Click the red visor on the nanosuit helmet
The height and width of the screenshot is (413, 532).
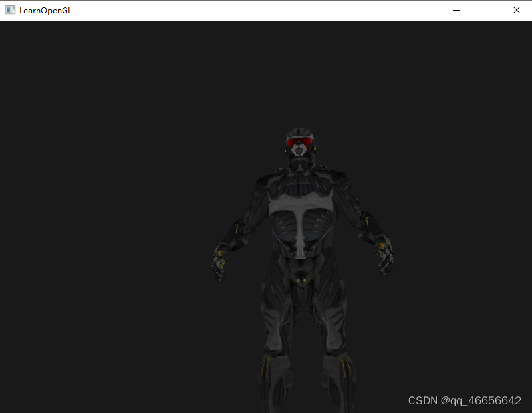pos(301,141)
